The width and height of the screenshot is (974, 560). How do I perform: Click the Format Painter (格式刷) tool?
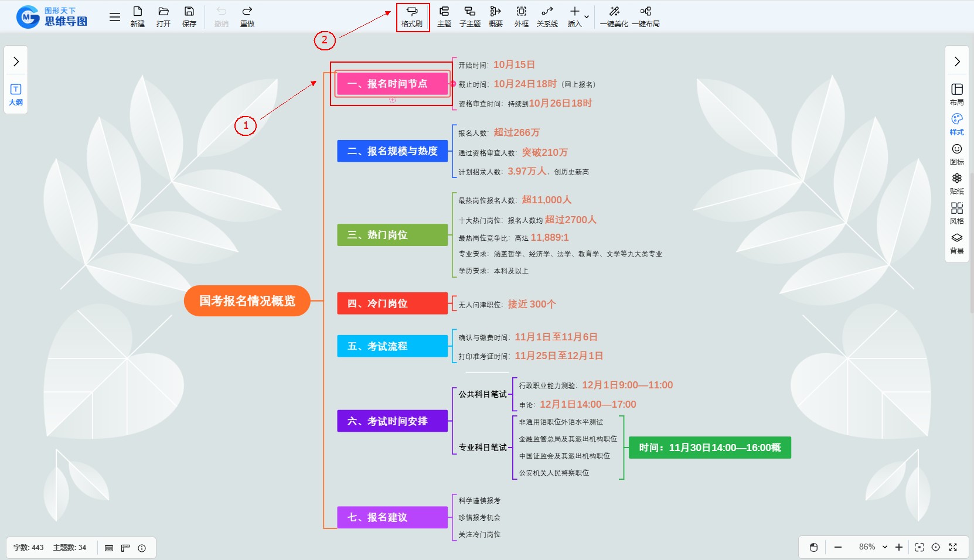pyautogui.click(x=412, y=16)
